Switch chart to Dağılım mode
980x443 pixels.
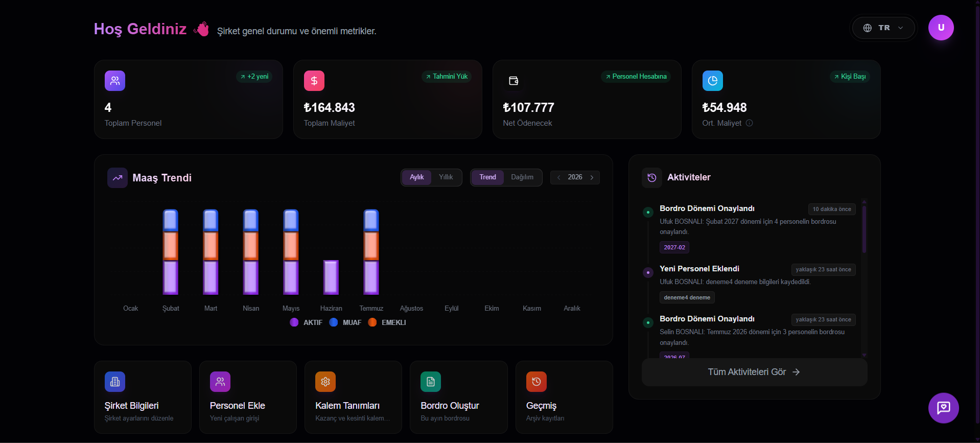coord(522,177)
